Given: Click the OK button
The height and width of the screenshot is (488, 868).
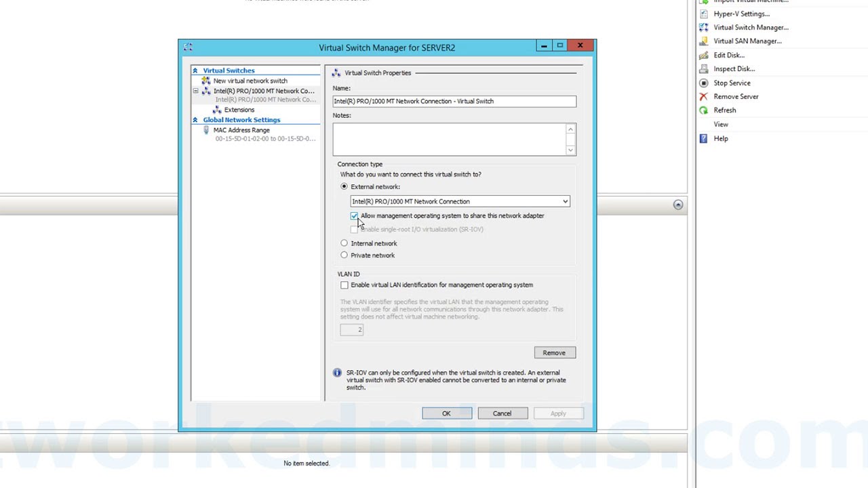Looking at the screenshot, I should [447, 413].
